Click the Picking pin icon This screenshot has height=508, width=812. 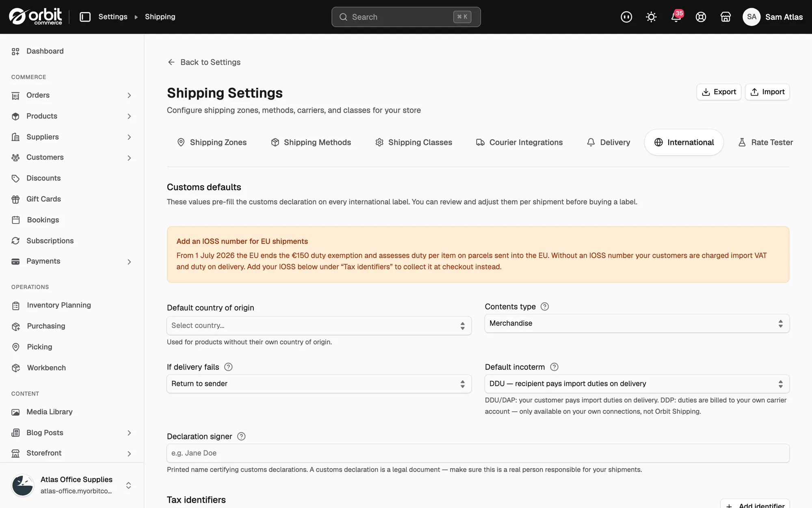[x=16, y=347]
